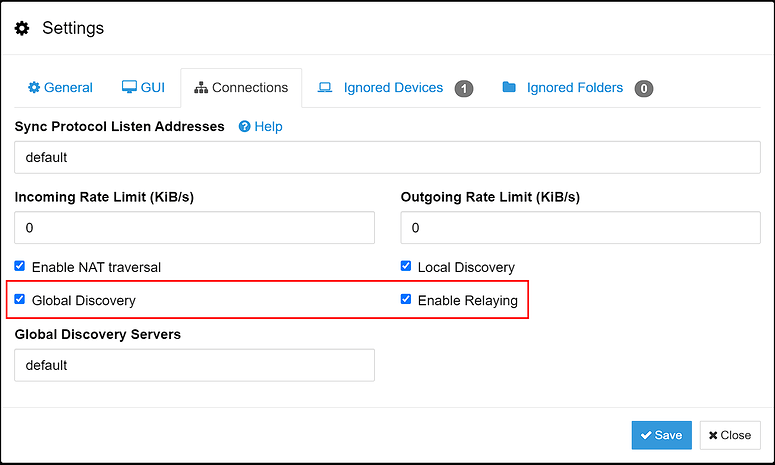Click into the Incoming Rate Limit field

click(194, 228)
